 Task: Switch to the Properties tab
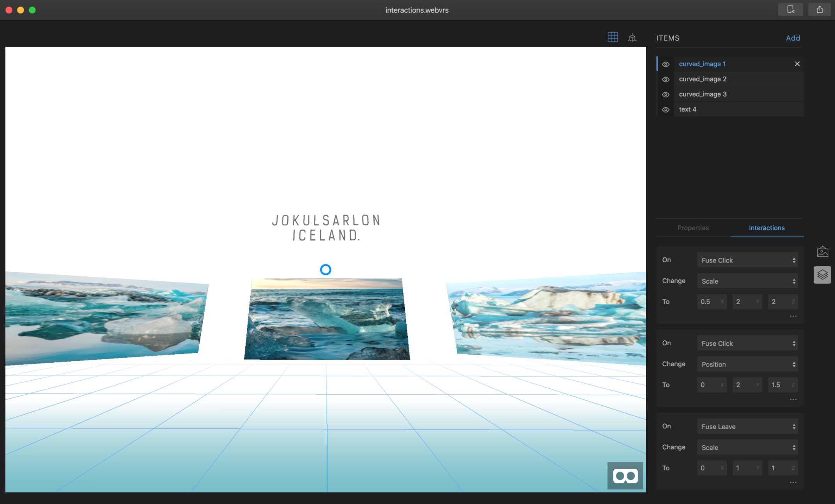point(693,228)
